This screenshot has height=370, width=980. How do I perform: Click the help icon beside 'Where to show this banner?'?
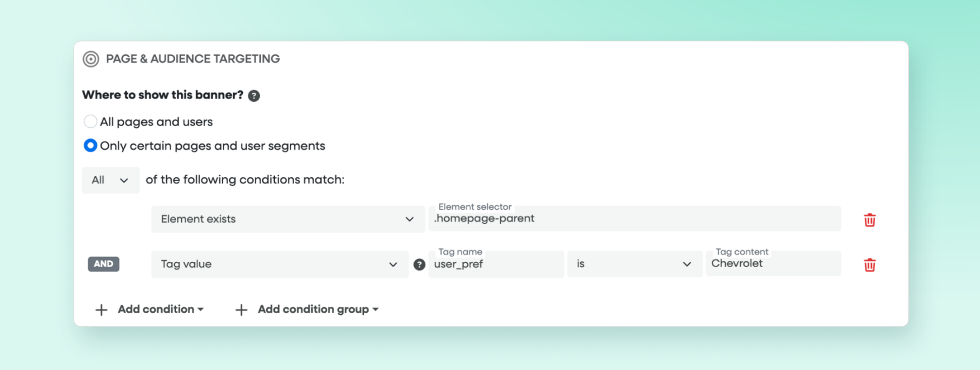pos(254,95)
